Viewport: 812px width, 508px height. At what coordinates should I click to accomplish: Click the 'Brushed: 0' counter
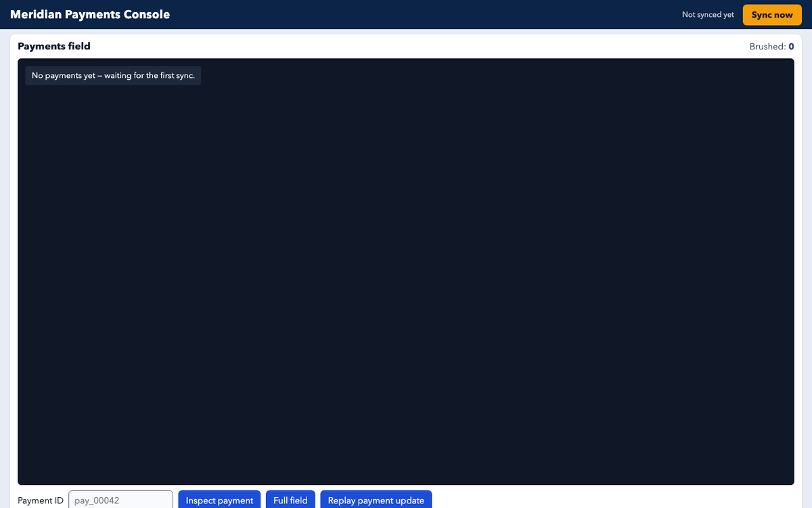point(771,47)
